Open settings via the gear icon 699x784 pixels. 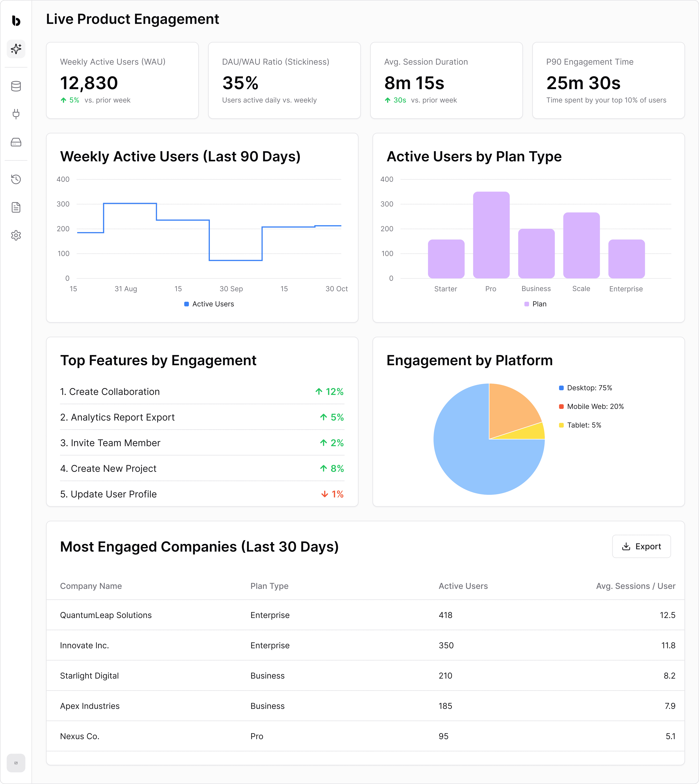[16, 235]
